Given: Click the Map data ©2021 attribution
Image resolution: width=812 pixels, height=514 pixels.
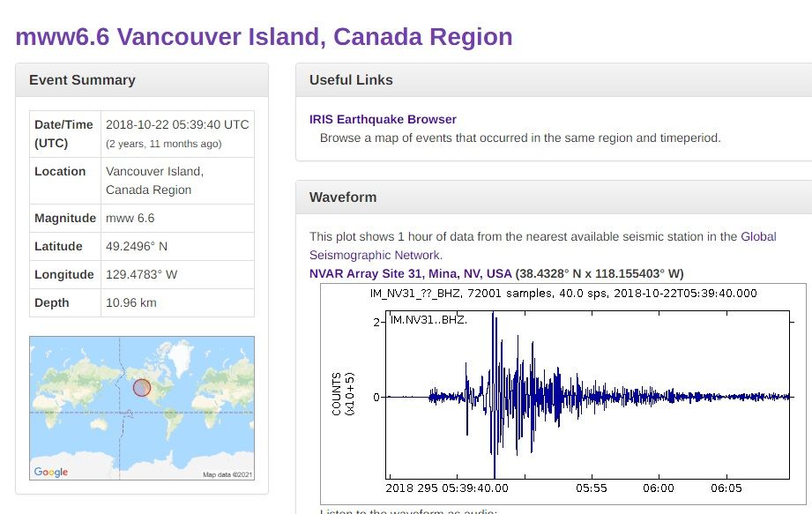Looking at the screenshot, I should pyautogui.click(x=227, y=475).
